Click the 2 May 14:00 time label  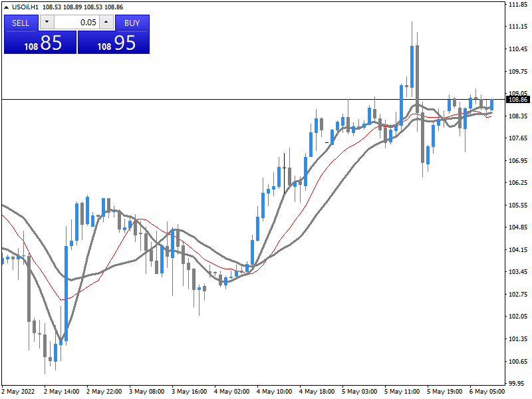[x=62, y=391]
